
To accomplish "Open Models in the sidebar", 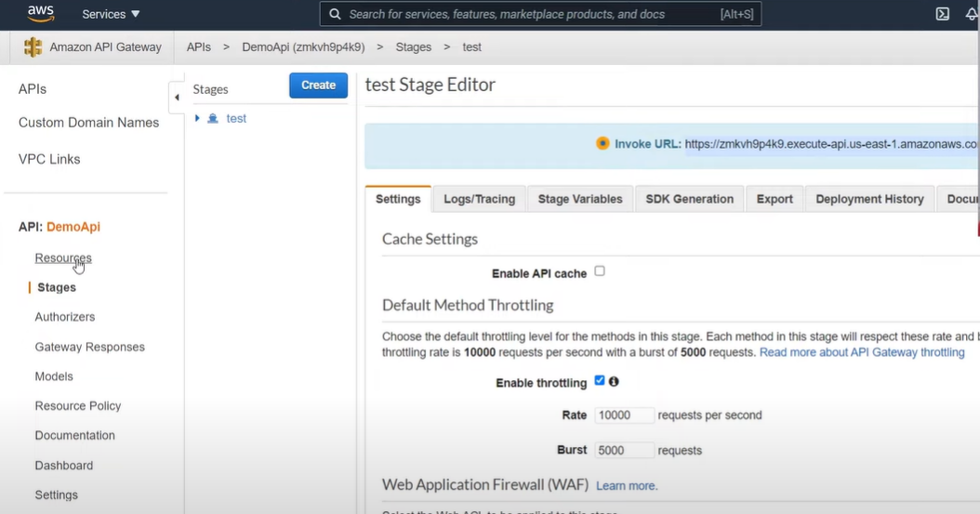I will click(54, 376).
